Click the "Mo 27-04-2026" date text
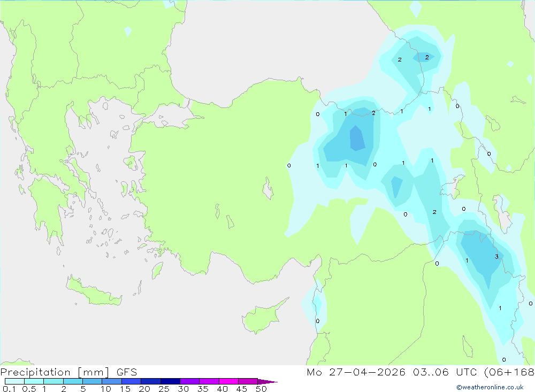 (356, 372)
